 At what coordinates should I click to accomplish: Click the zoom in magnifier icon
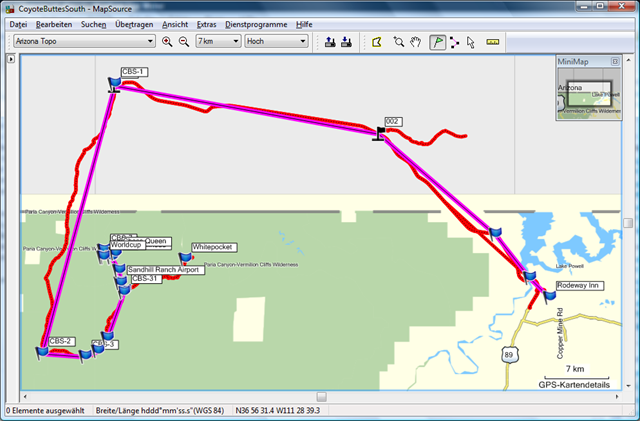point(167,42)
